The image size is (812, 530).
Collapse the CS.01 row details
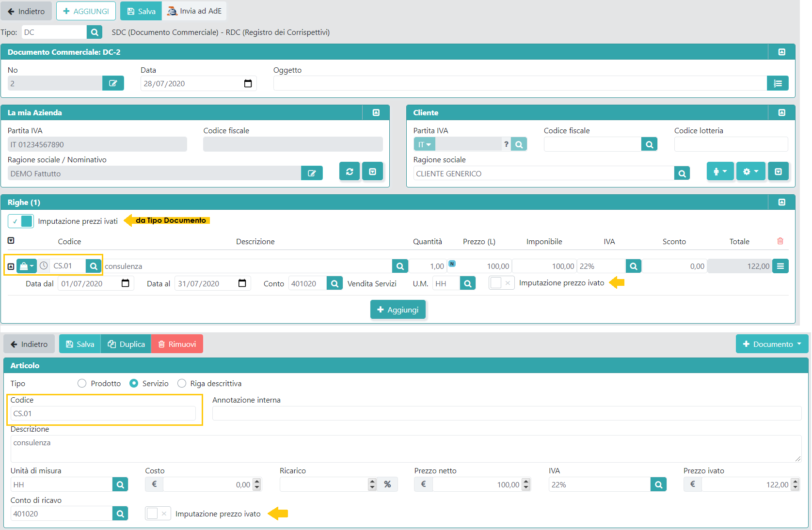(x=11, y=266)
